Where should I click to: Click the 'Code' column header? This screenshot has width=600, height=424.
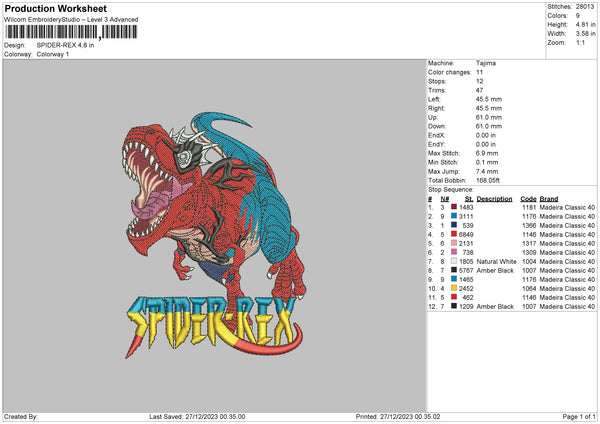tap(528, 199)
